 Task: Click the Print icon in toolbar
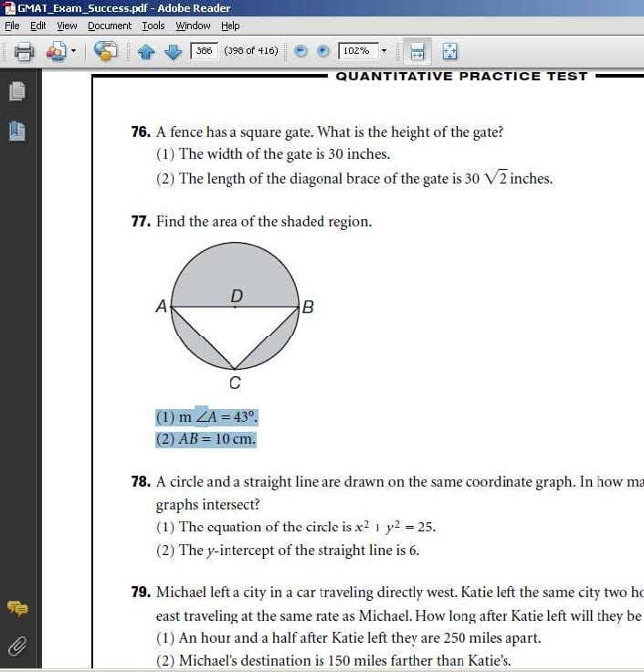24,51
